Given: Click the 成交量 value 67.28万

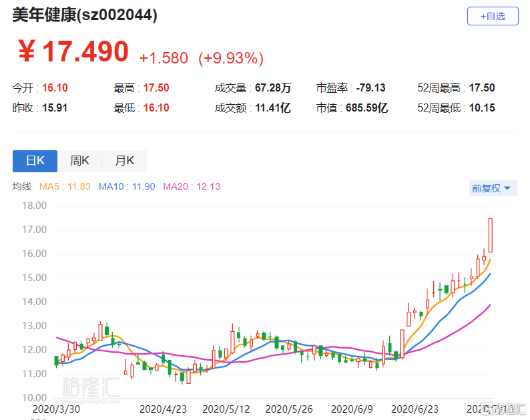Looking at the screenshot, I should 273,88.
